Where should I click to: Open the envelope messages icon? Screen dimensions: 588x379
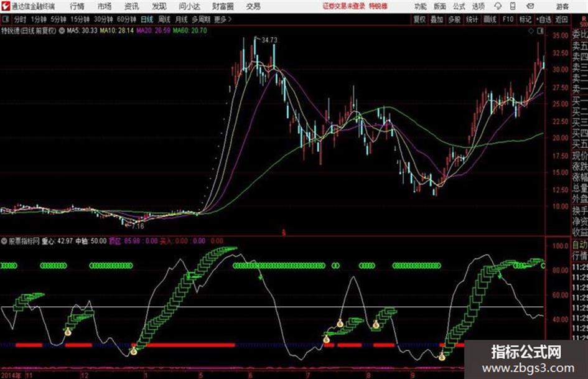pyautogui.click(x=530, y=6)
